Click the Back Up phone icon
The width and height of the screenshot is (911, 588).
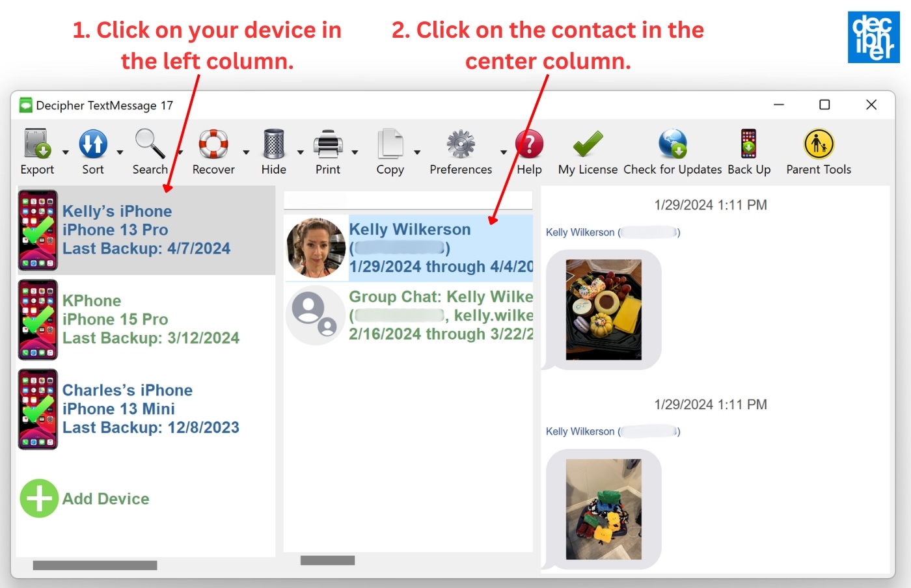748,143
